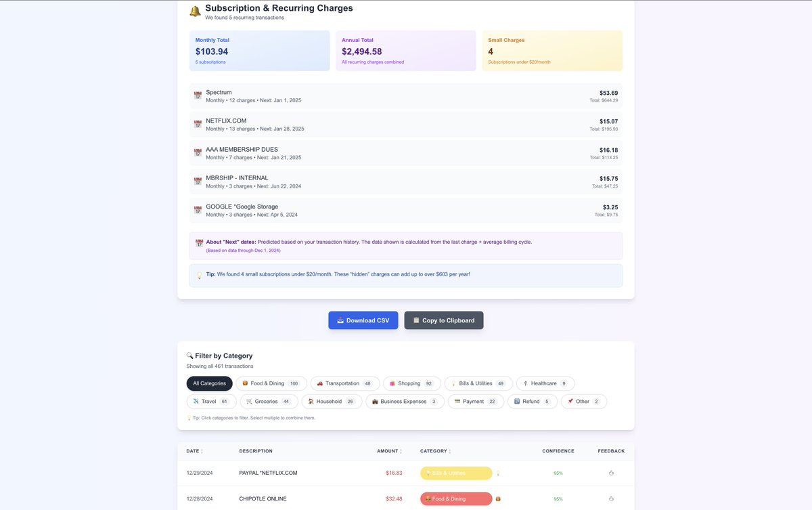Click the FEEDBACK column header
The width and height of the screenshot is (812, 510).
click(611, 451)
